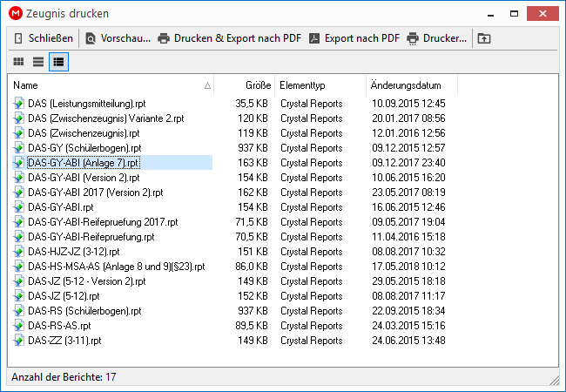Click the 71,5 KB size value
The image size is (566, 392).
coord(252,222)
